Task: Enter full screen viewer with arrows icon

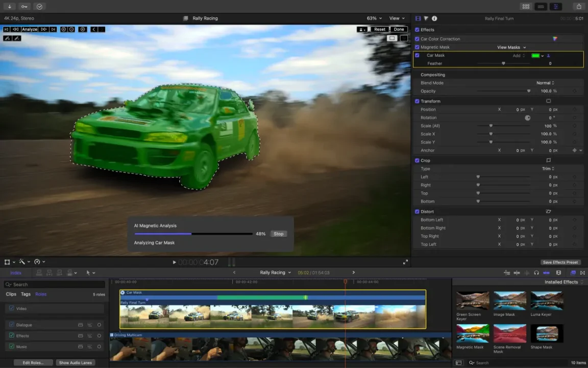Action: (x=405, y=262)
